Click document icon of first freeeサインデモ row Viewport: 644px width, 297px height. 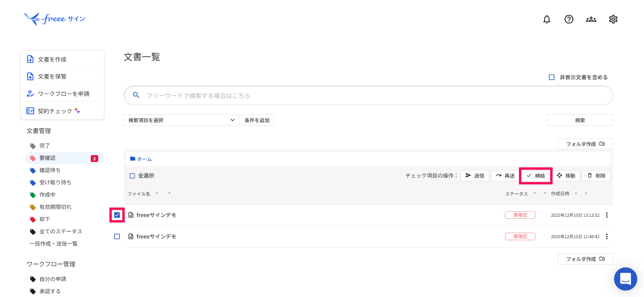click(x=131, y=215)
